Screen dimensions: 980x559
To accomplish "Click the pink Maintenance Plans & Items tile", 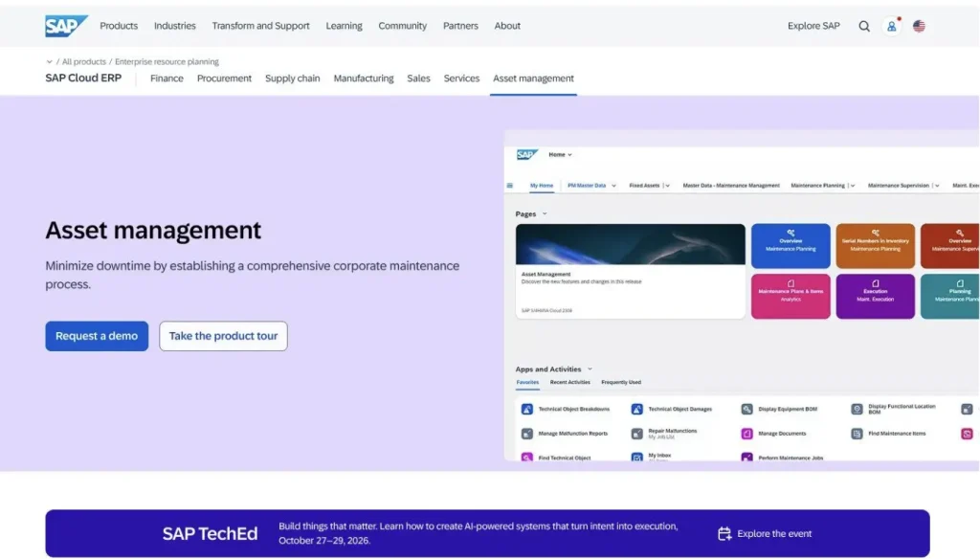I will (791, 297).
